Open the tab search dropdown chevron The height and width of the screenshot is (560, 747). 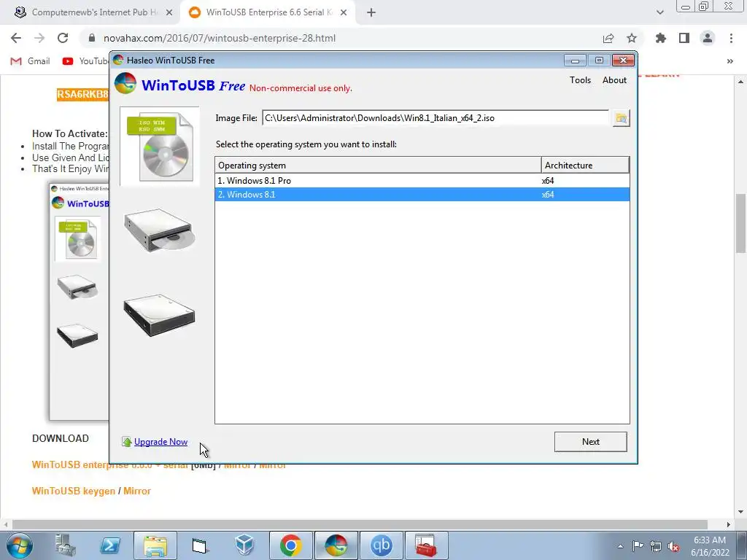pyautogui.click(x=659, y=12)
